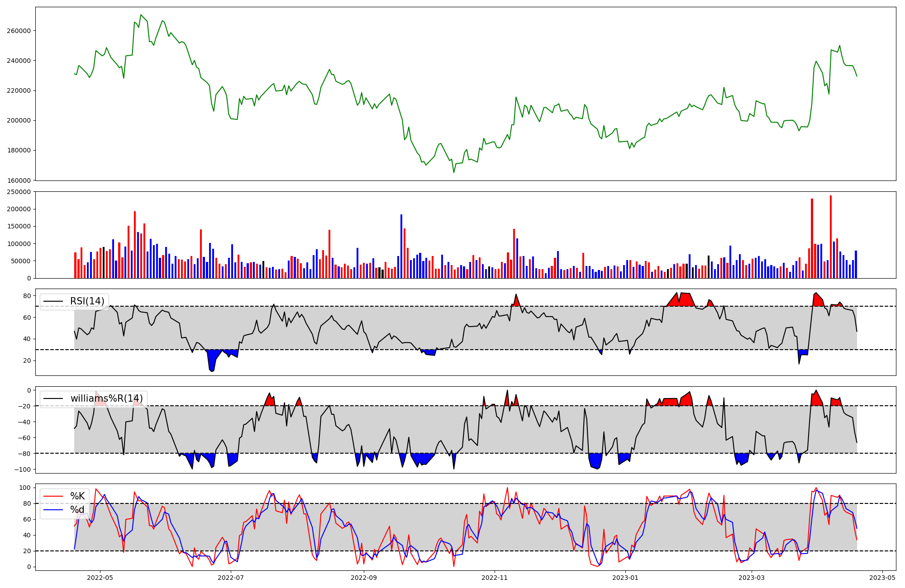Click the 2022-11 date label on x-axis

click(x=495, y=578)
